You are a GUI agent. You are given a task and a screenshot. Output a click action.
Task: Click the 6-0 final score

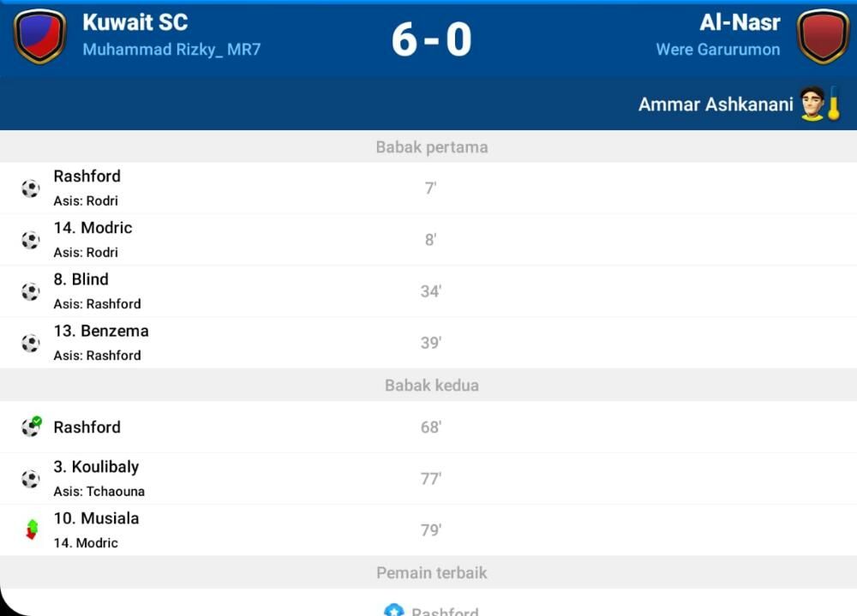tap(431, 39)
